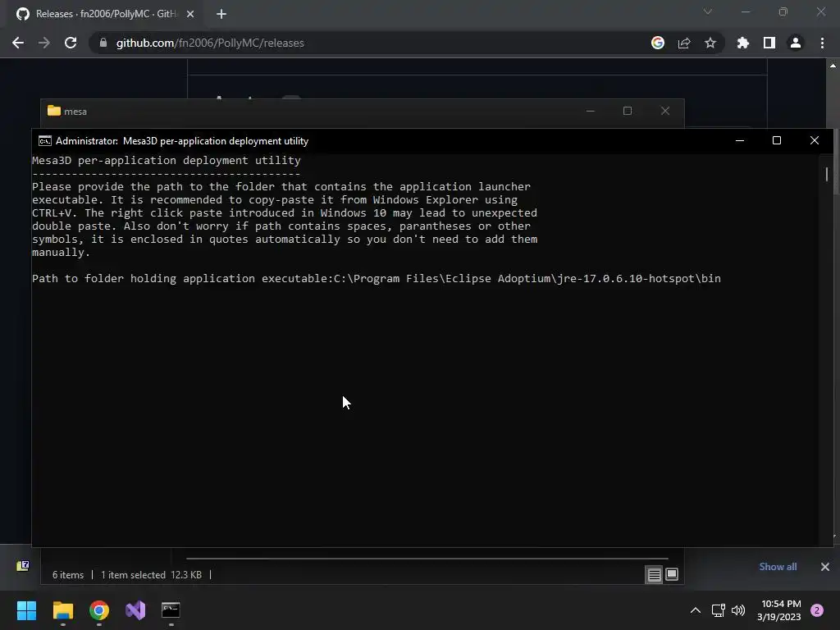Open network status tray icon
Viewport: 840px width, 630px height.
pyautogui.click(x=718, y=610)
